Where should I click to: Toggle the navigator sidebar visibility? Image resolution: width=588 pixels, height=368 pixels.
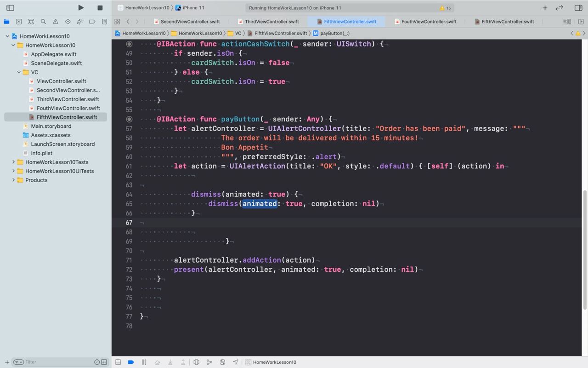pyautogui.click(x=10, y=8)
